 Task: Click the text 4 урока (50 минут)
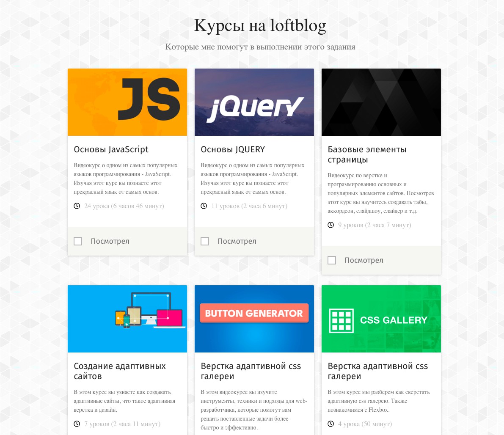[365, 424]
